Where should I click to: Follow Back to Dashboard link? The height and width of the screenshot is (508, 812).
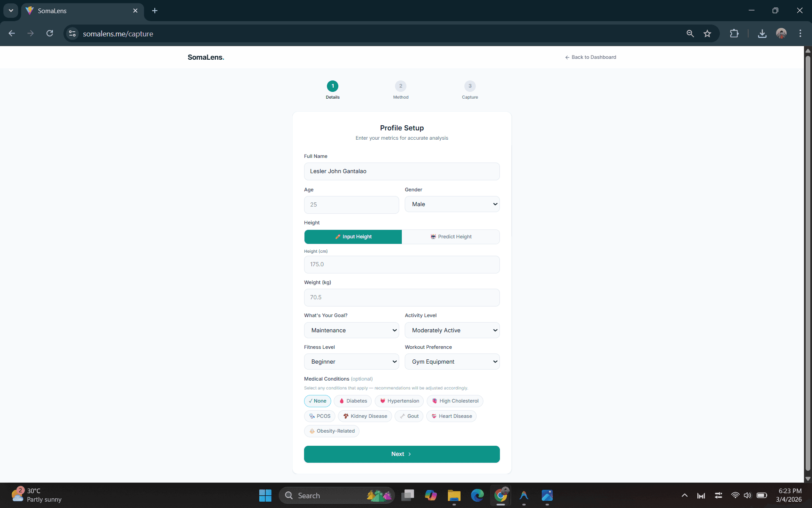590,57
